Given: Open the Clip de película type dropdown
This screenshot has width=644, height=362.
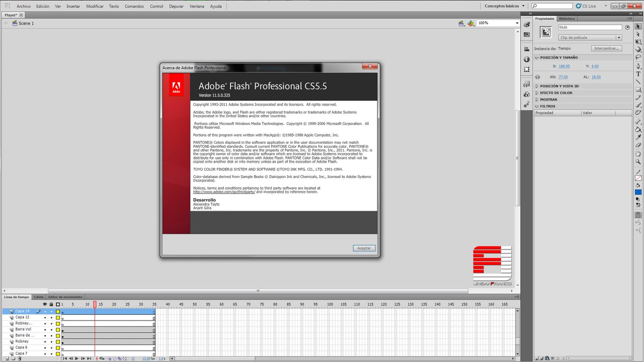Looking at the screenshot, I should pos(590,37).
